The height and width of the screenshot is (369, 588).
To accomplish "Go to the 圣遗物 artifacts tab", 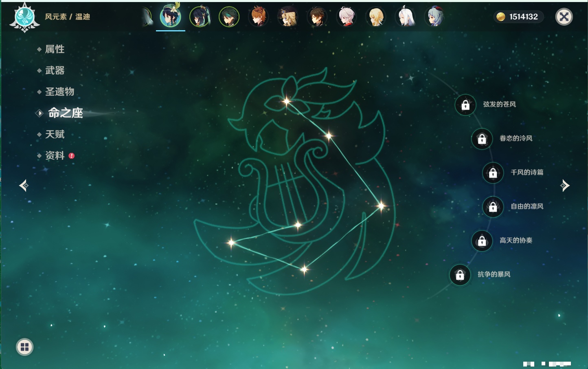I will pos(59,92).
